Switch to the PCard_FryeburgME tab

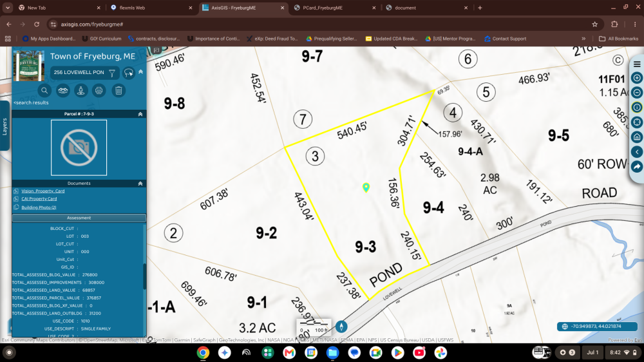tap(335, 8)
